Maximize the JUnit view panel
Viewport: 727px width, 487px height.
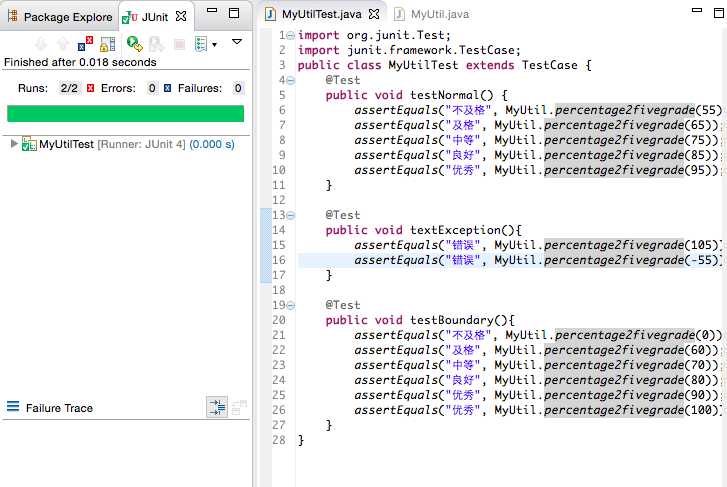coord(234,13)
